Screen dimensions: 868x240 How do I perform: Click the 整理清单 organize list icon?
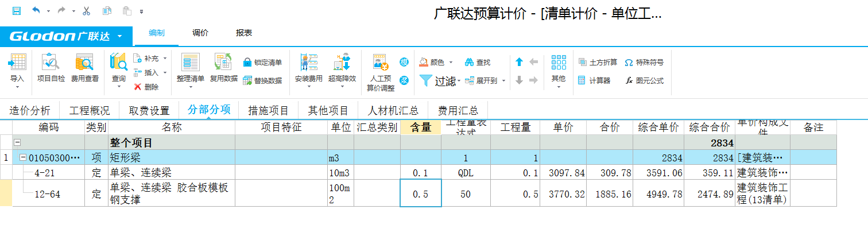[x=190, y=62]
